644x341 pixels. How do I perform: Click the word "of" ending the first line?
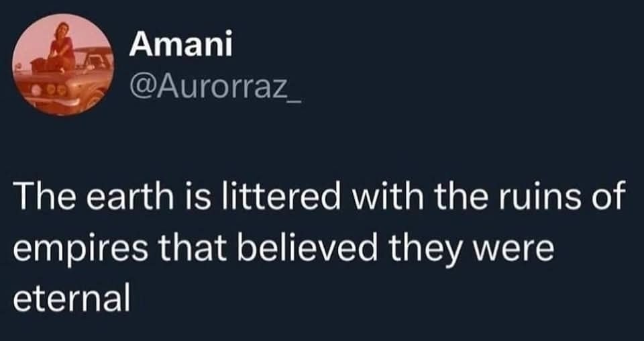(609, 199)
